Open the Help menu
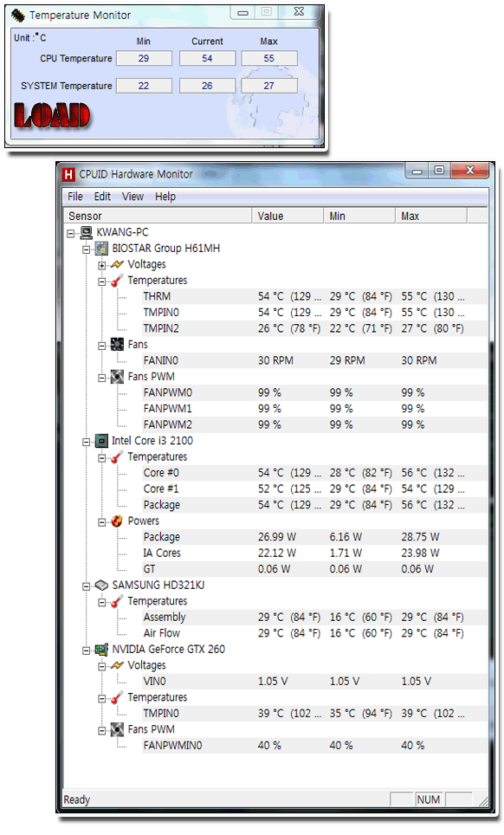Viewport: 504px width, 835px height. coord(165,197)
